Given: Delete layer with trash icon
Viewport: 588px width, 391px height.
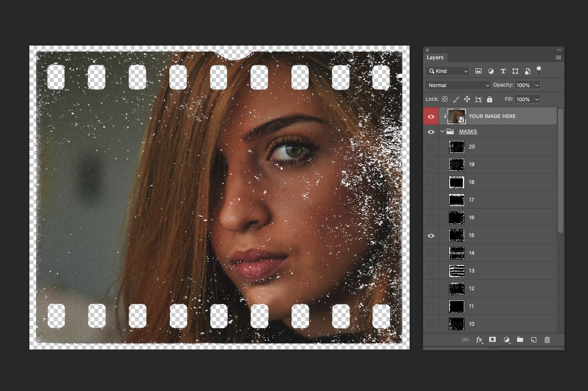Looking at the screenshot, I should [x=547, y=340].
